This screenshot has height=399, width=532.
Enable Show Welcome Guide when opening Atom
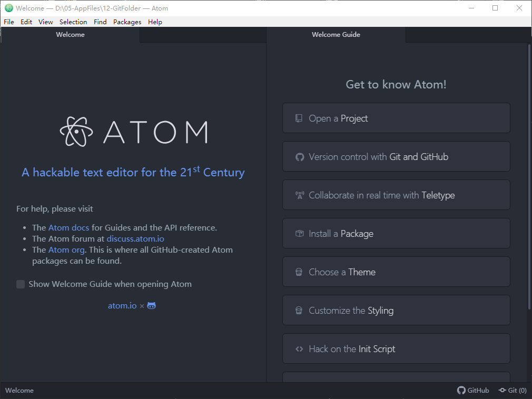(x=21, y=284)
